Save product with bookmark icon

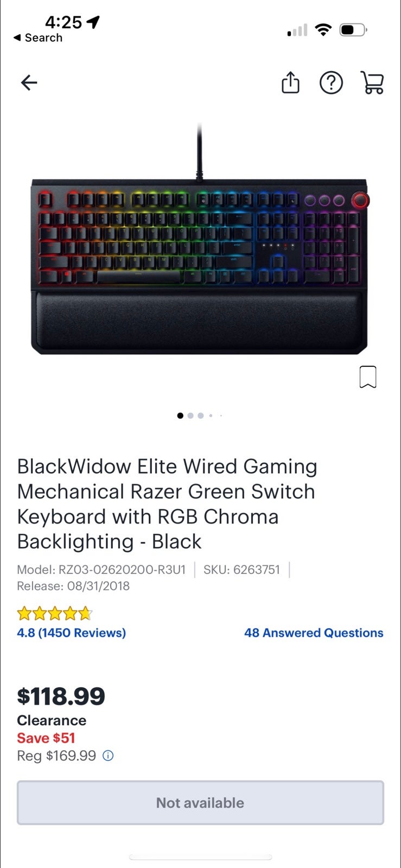[368, 377]
